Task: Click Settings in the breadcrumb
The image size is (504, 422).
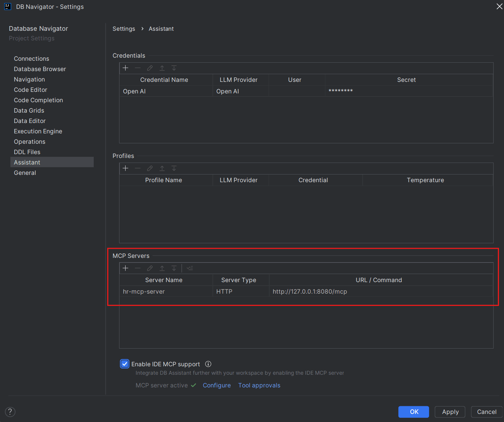Action: pos(124,29)
